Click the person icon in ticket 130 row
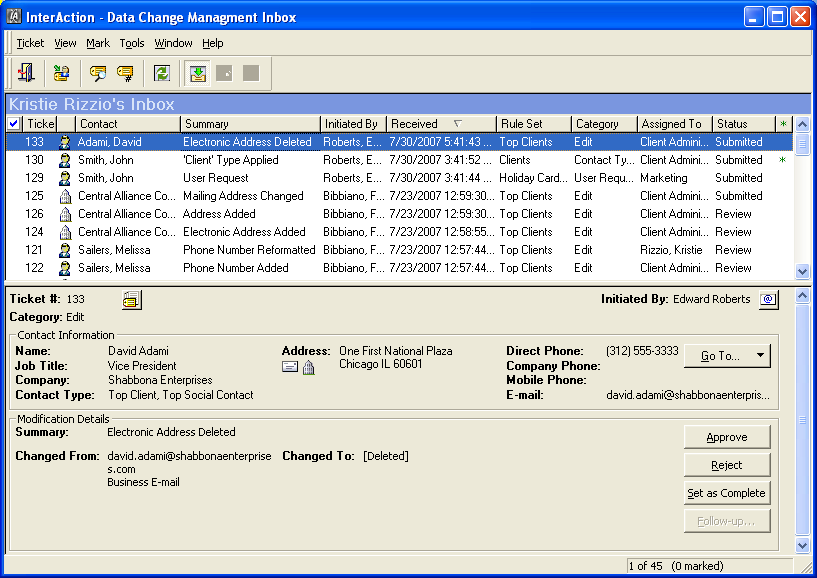The height and width of the screenshot is (578, 817). [x=65, y=160]
